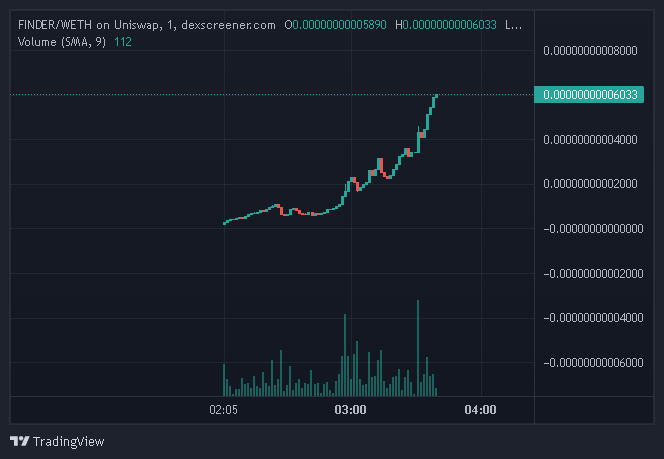Click the −0.00000000002000 price axis label
The image size is (664, 459).
point(593,274)
